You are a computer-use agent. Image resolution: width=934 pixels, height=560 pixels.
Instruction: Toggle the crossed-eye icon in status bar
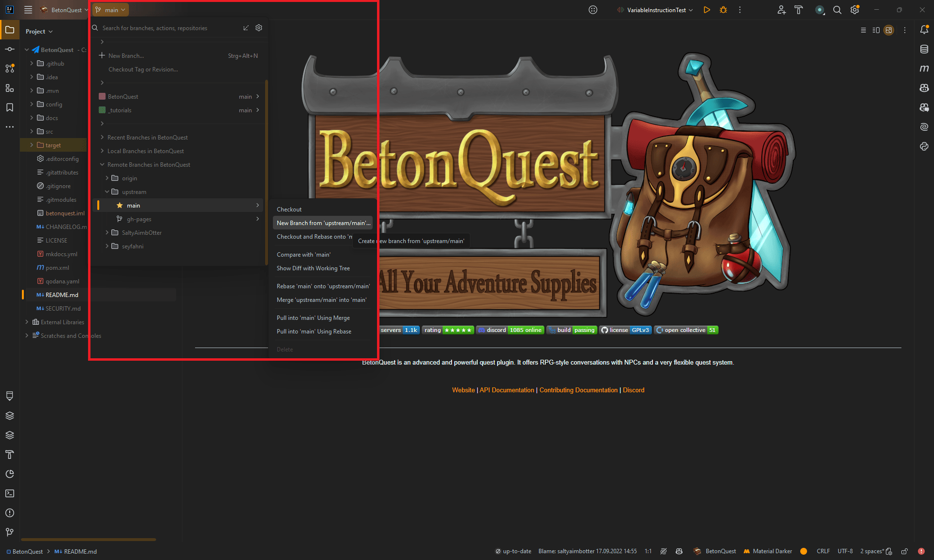click(x=664, y=551)
